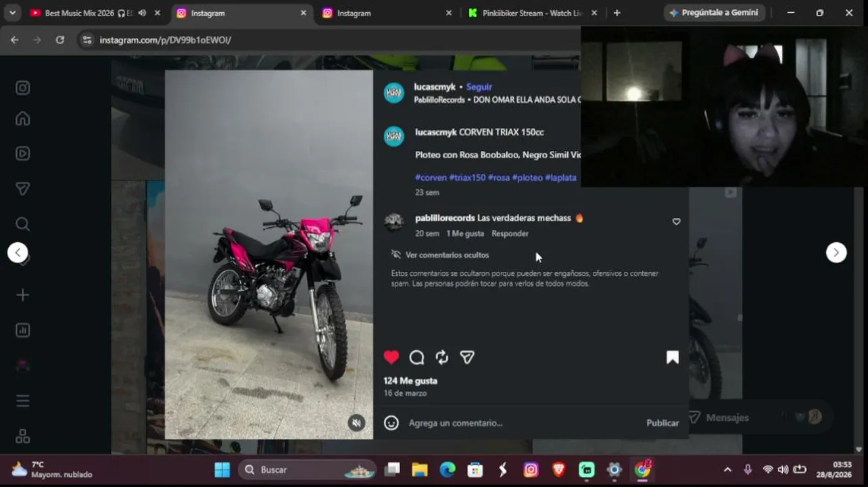Go to the next post arrow
Viewport: 868px width, 487px height.
pyautogui.click(x=836, y=252)
